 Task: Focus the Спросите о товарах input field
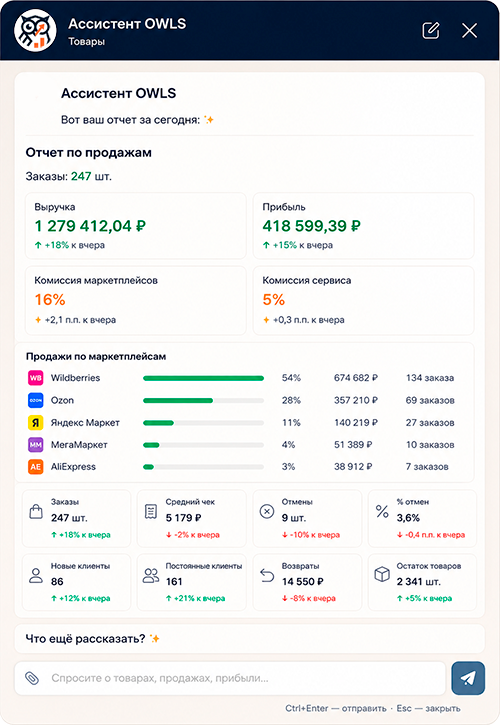(230, 678)
